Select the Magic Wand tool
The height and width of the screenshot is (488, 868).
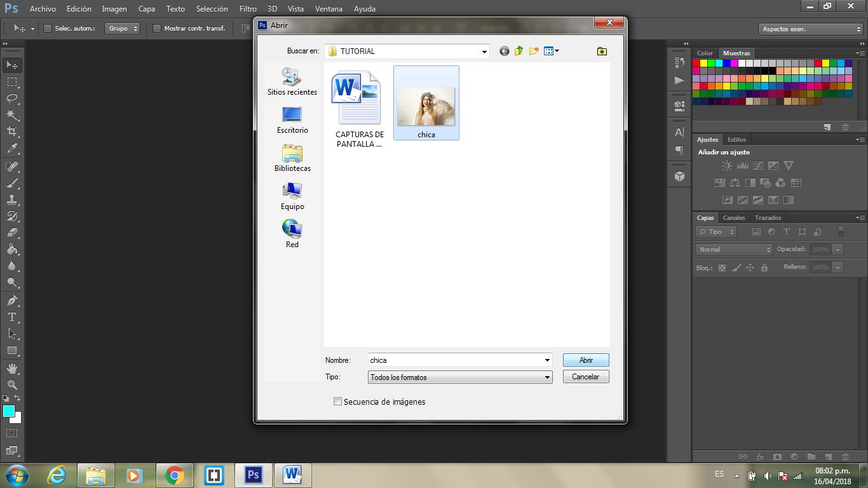(x=12, y=115)
